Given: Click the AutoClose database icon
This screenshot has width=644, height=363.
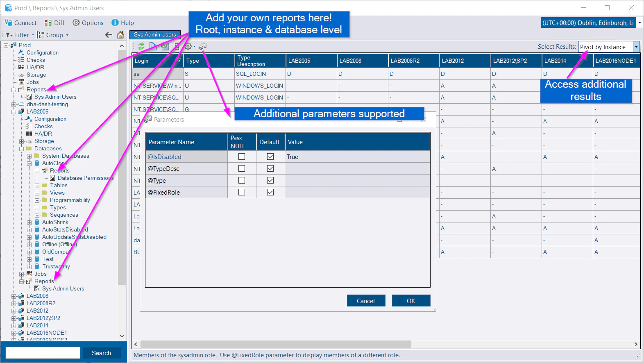Looking at the screenshot, I should [x=37, y=163].
